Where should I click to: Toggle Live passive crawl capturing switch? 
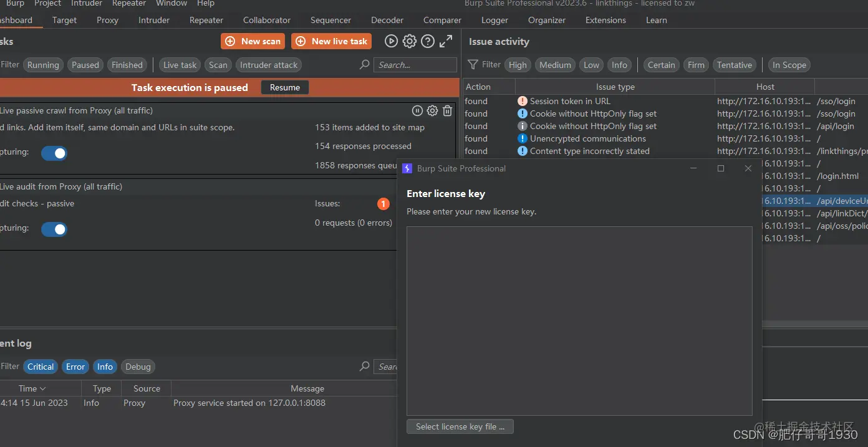pos(54,153)
